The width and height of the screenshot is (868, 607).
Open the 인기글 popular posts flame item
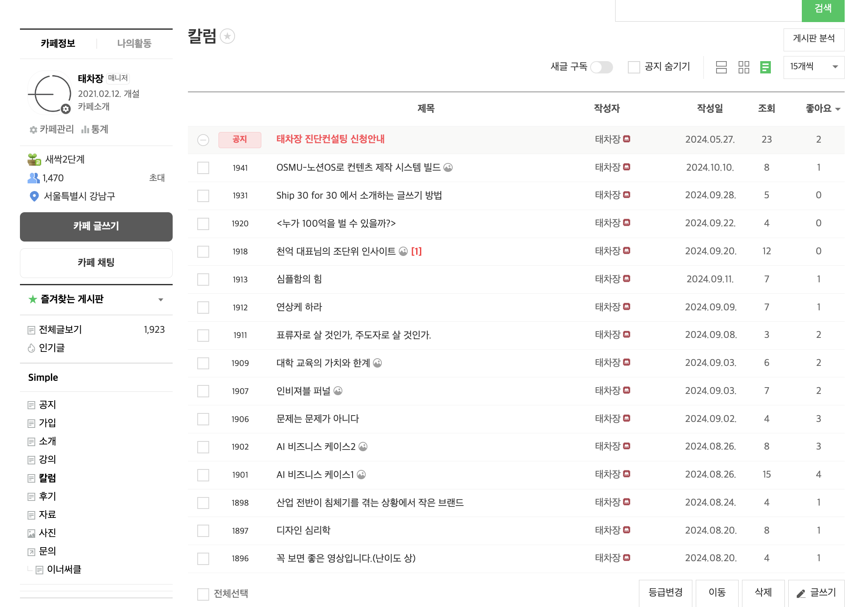click(46, 348)
